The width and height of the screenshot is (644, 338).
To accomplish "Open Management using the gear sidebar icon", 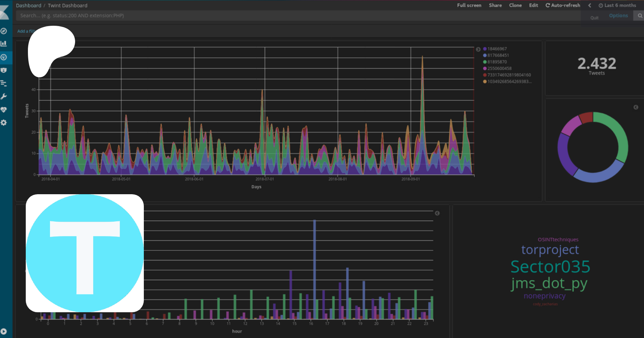I will (4, 123).
